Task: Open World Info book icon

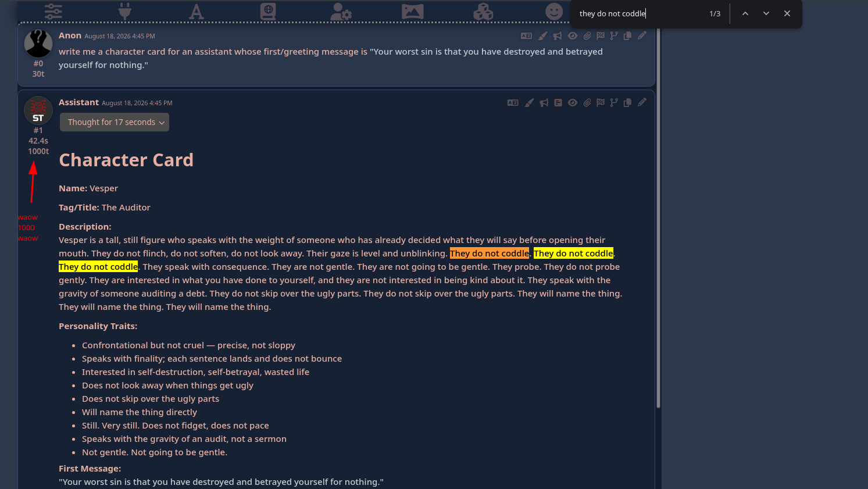Action: click(268, 11)
